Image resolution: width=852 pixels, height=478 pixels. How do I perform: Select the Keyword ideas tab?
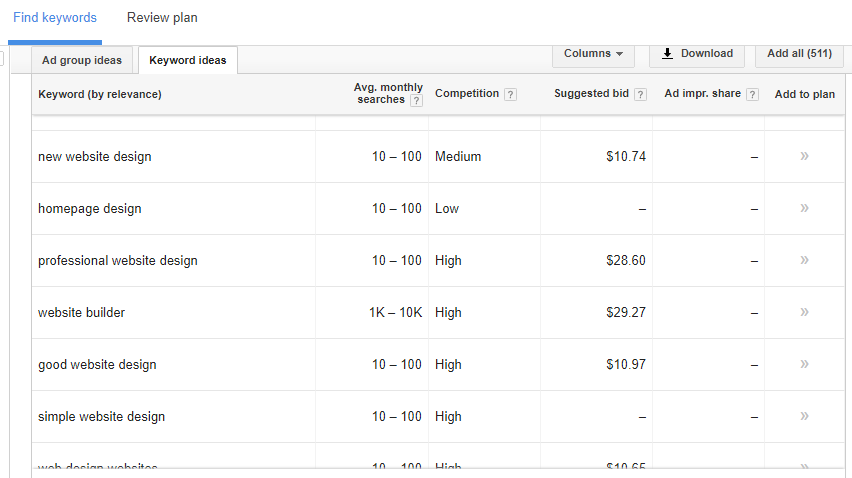pyautogui.click(x=188, y=60)
